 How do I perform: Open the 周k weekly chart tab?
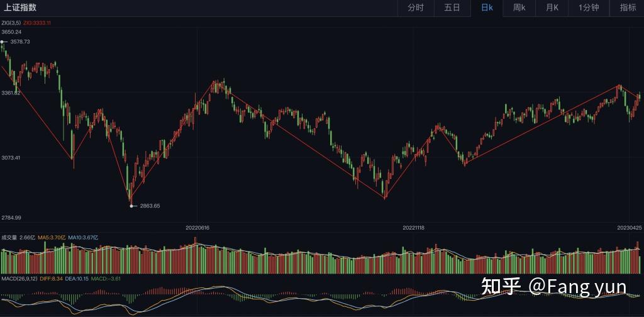click(519, 8)
